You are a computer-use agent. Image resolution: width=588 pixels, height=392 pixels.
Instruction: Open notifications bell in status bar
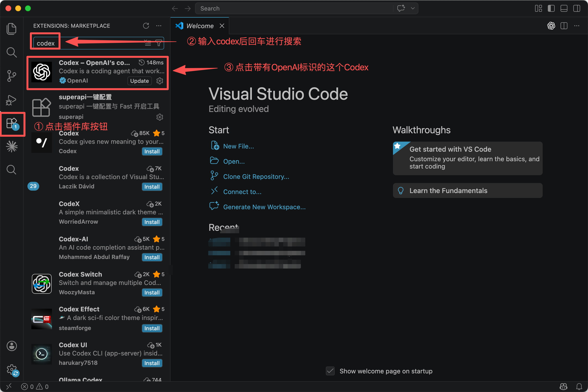579,387
